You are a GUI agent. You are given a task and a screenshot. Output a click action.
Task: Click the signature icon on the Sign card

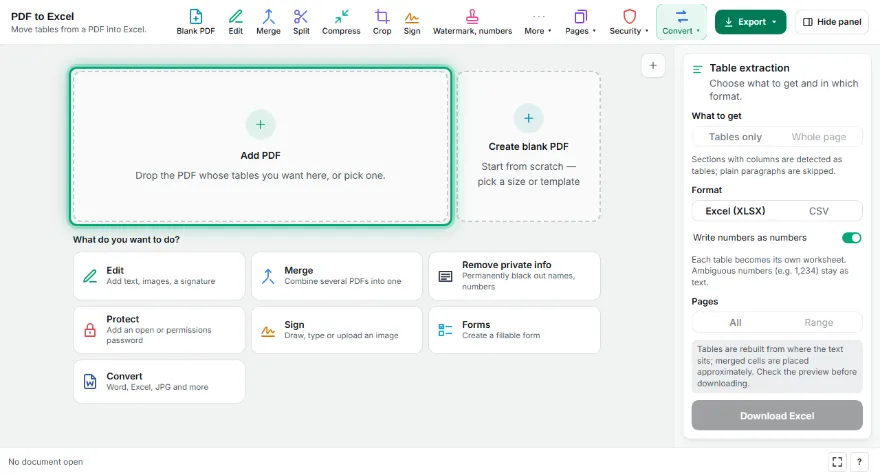(x=268, y=331)
